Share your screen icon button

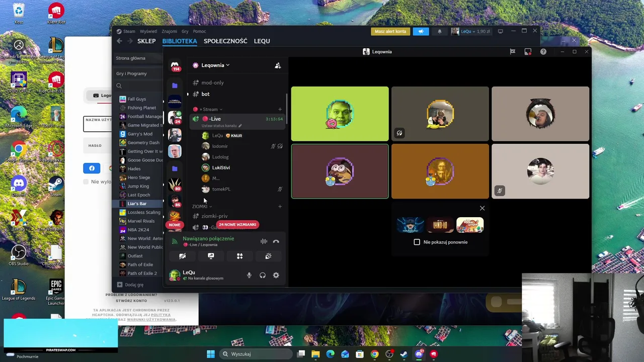point(211,256)
